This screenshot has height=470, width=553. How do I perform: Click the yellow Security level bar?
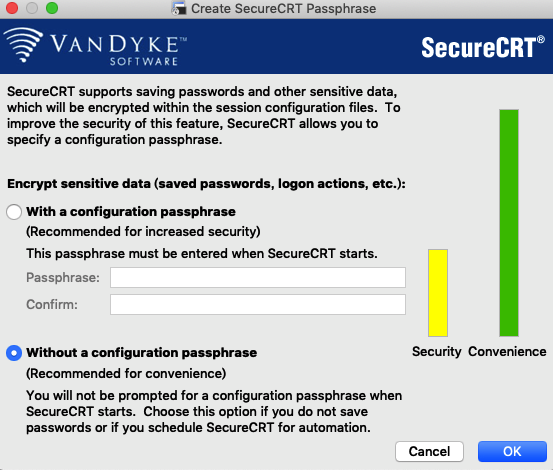tap(438, 293)
